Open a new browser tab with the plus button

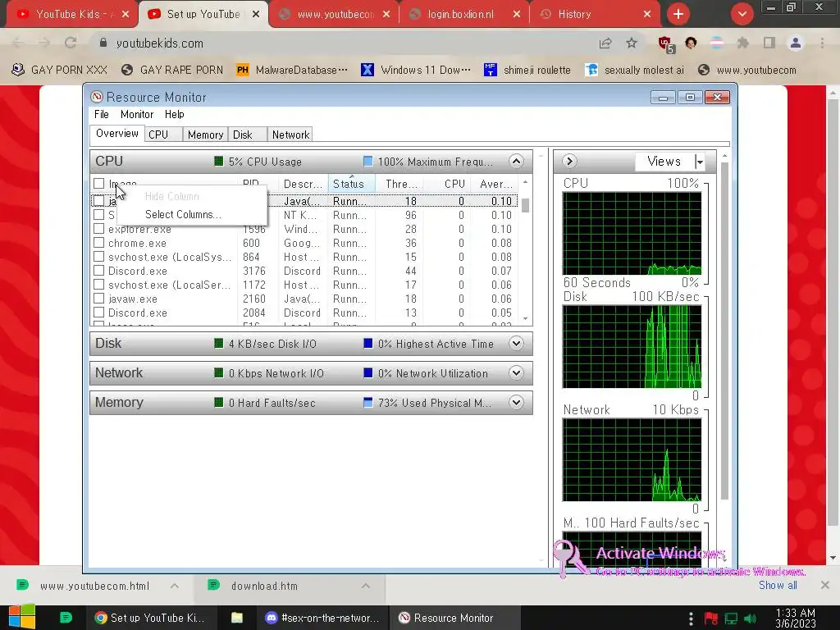click(x=678, y=15)
